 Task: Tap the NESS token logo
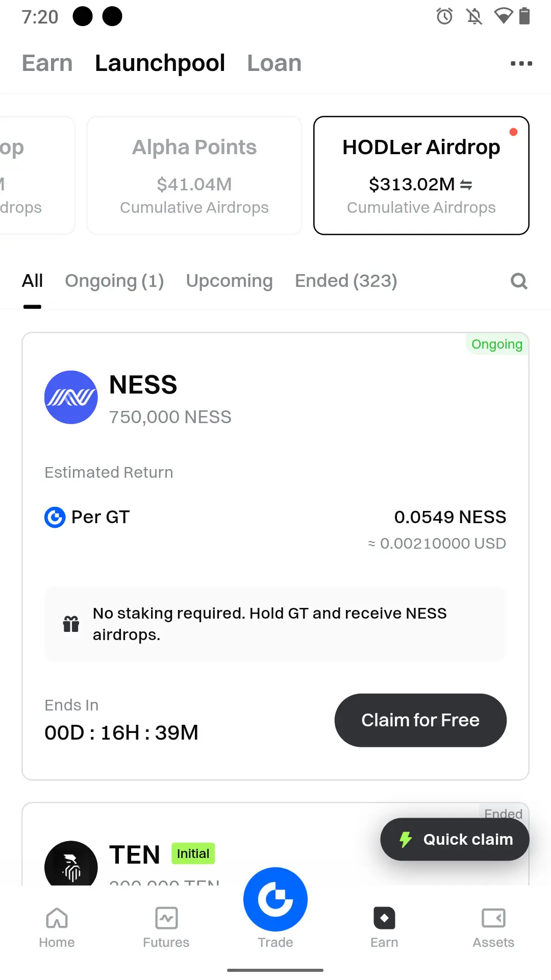[x=71, y=397]
